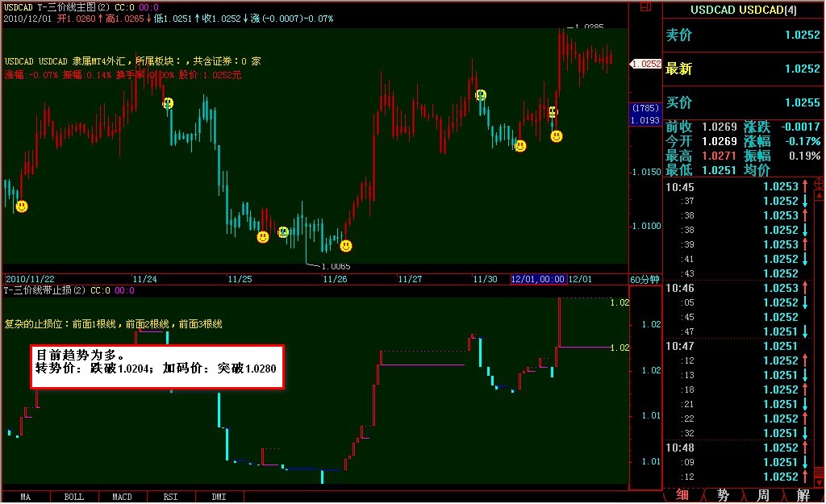Screen dimensions: 826x504
Task: Click the 10:47 tick row
Action: pyautogui.click(x=739, y=346)
